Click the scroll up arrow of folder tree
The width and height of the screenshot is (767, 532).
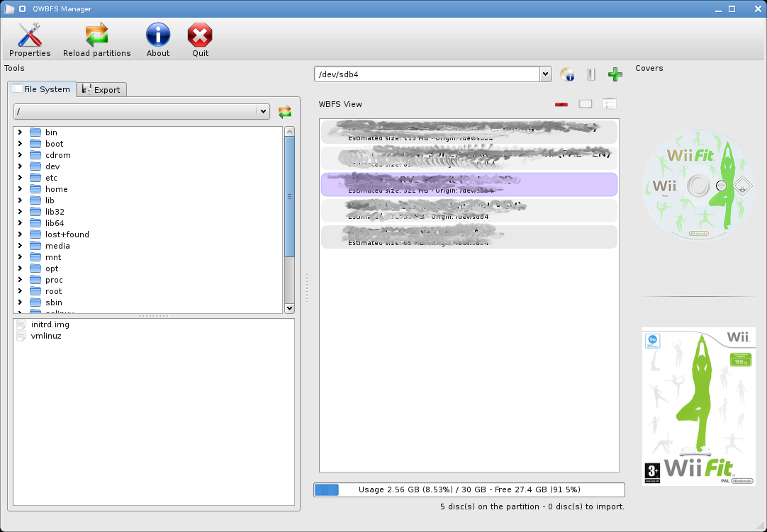290,132
